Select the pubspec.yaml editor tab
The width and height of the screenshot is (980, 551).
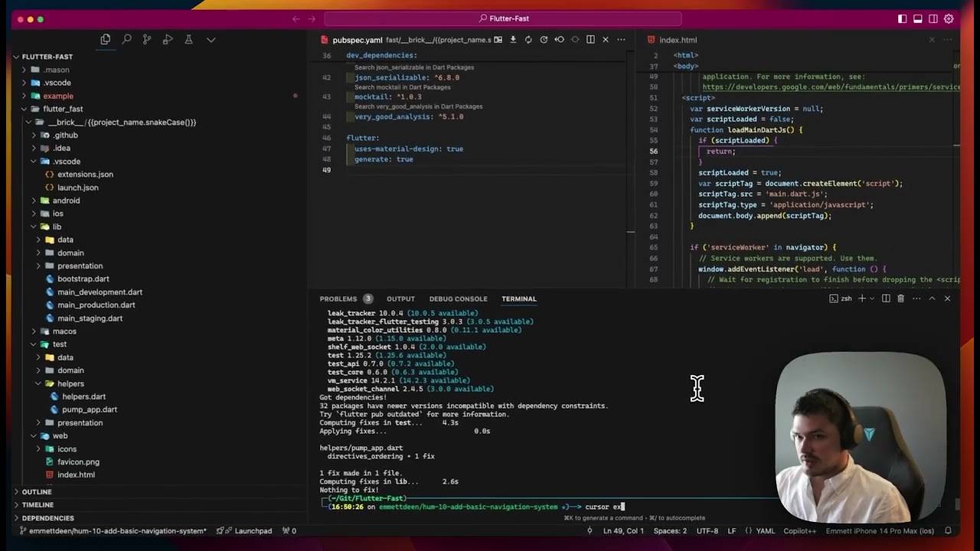point(357,40)
